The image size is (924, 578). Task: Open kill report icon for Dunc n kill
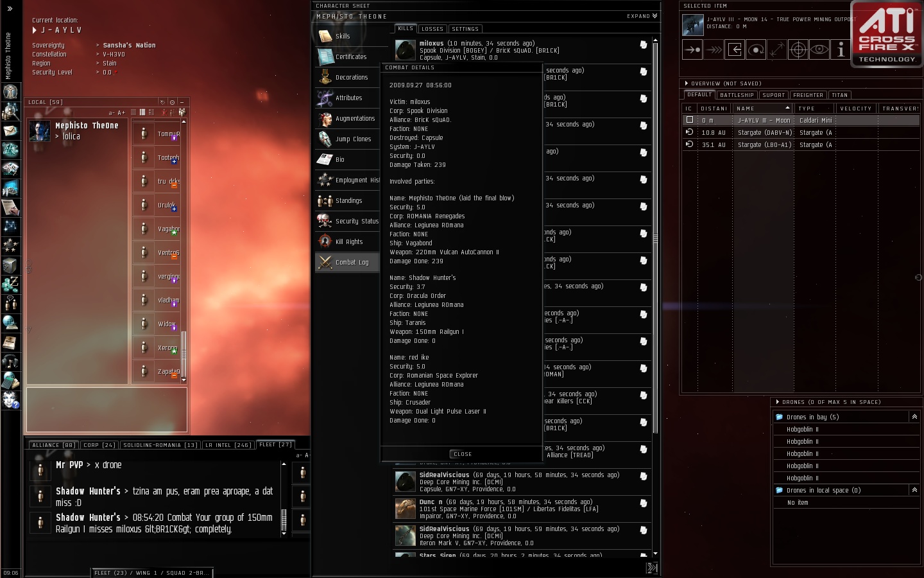pyautogui.click(x=643, y=503)
